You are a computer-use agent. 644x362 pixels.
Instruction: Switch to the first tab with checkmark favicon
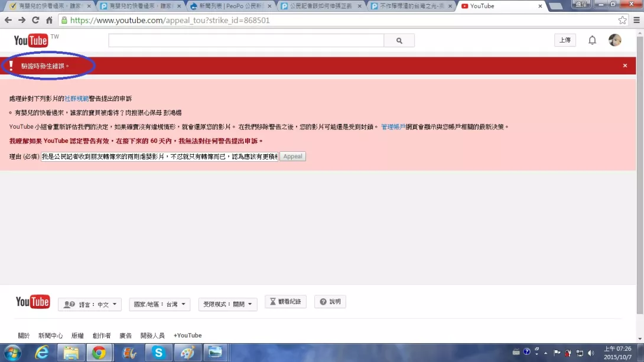[x=50, y=6]
